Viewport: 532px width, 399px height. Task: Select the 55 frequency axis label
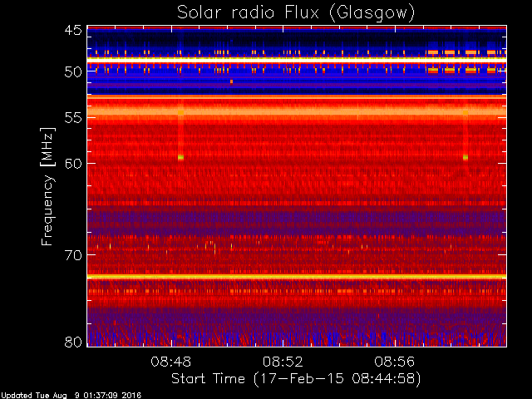pyautogui.click(x=73, y=118)
